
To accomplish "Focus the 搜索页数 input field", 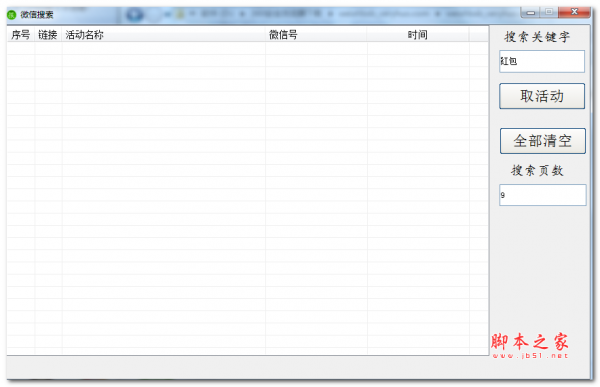I will coord(543,195).
